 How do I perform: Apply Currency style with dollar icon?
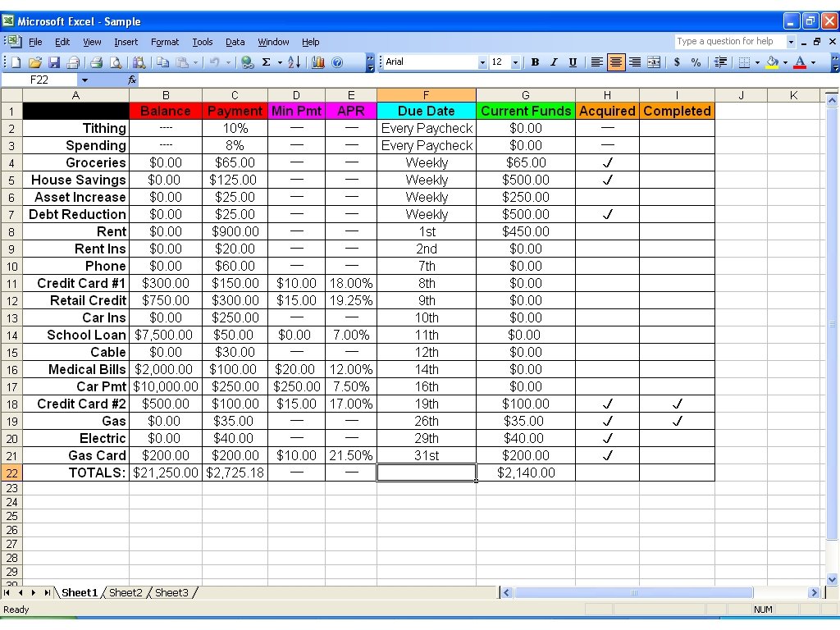click(677, 62)
